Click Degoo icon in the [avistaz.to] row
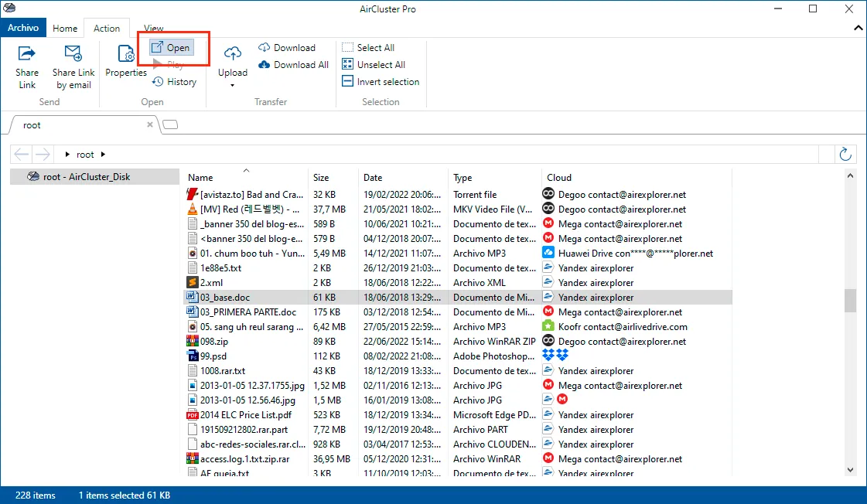The height and width of the screenshot is (504, 867). pos(548,194)
